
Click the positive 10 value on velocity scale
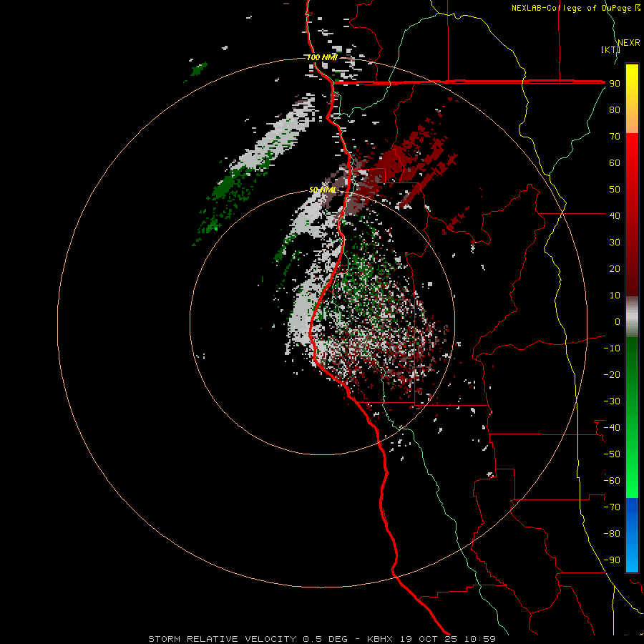click(615, 296)
